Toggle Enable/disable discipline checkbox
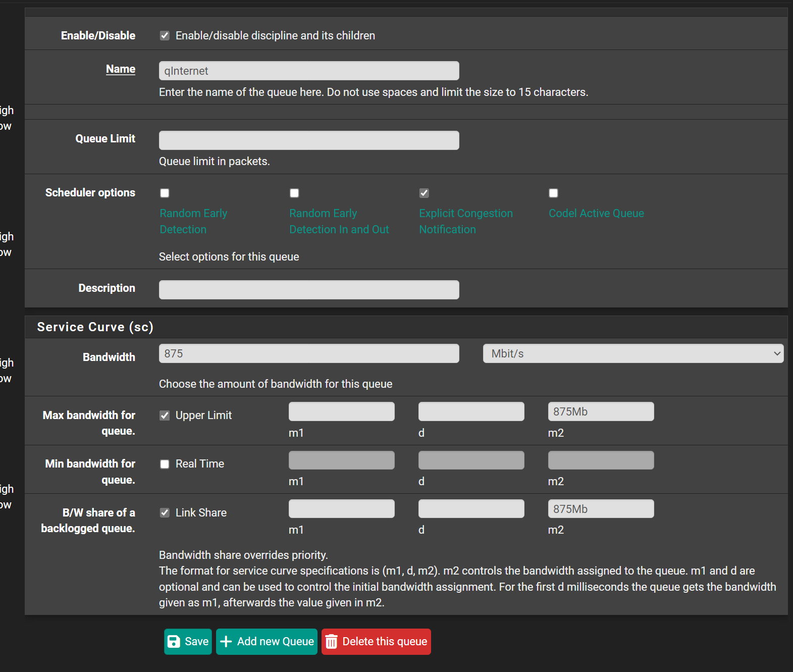 165,35
